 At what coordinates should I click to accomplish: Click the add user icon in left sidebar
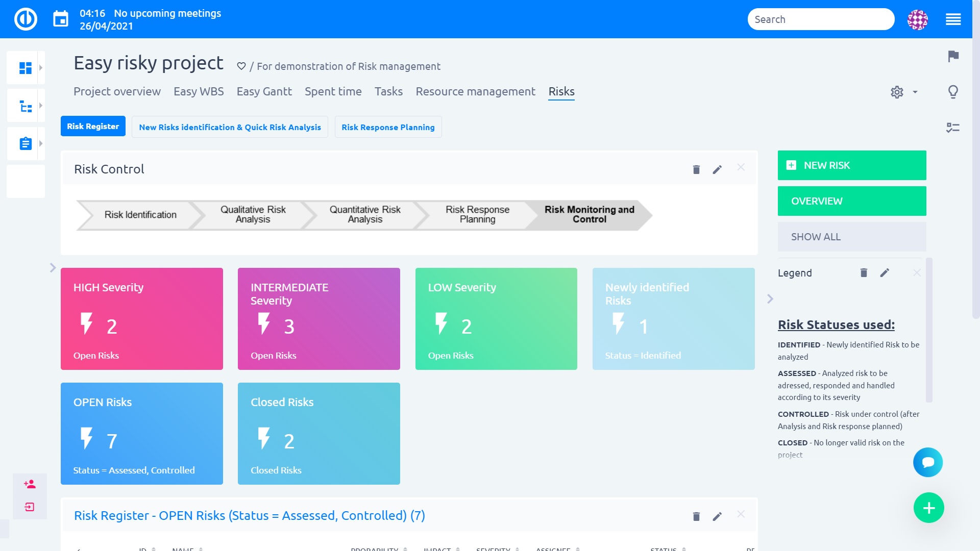[30, 484]
